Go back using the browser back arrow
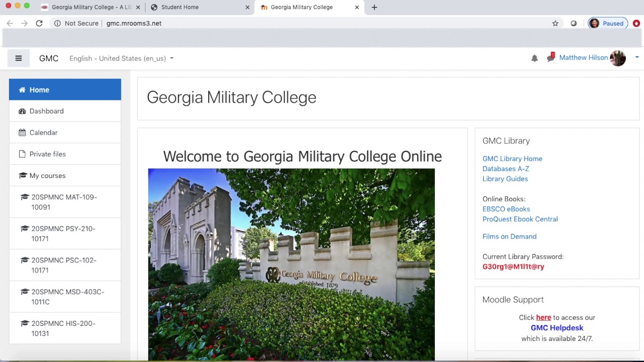Image resolution: width=644 pixels, height=362 pixels. click(10, 23)
